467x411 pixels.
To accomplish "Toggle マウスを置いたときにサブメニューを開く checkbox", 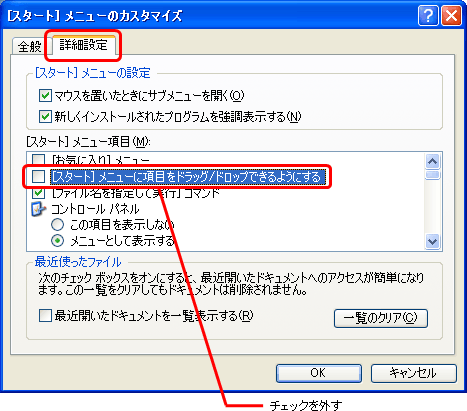I will point(45,96).
